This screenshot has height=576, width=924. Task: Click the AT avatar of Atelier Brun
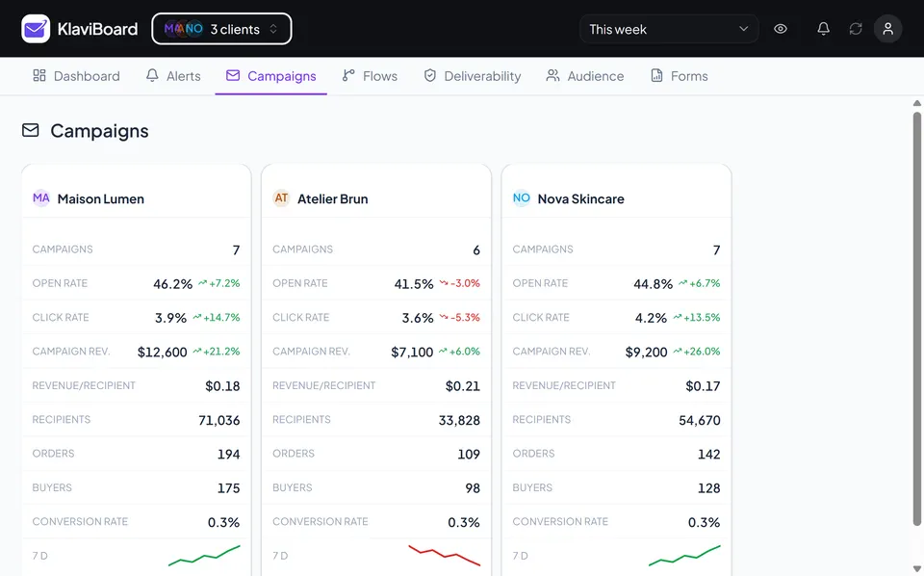pyautogui.click(x=281, y=198)
